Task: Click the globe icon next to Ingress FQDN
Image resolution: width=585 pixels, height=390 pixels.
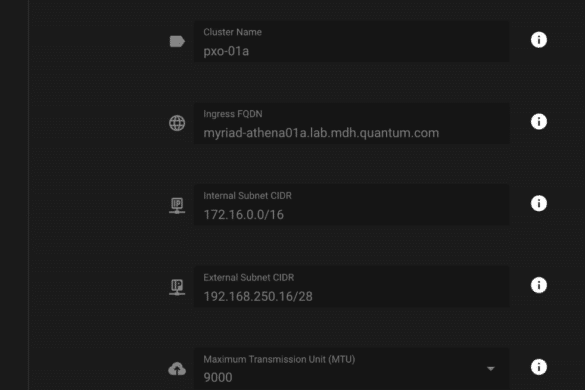Action: tap(177, 123)
